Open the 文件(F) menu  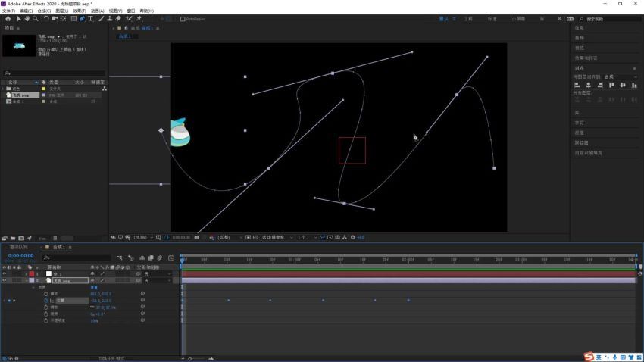[8, 11]
